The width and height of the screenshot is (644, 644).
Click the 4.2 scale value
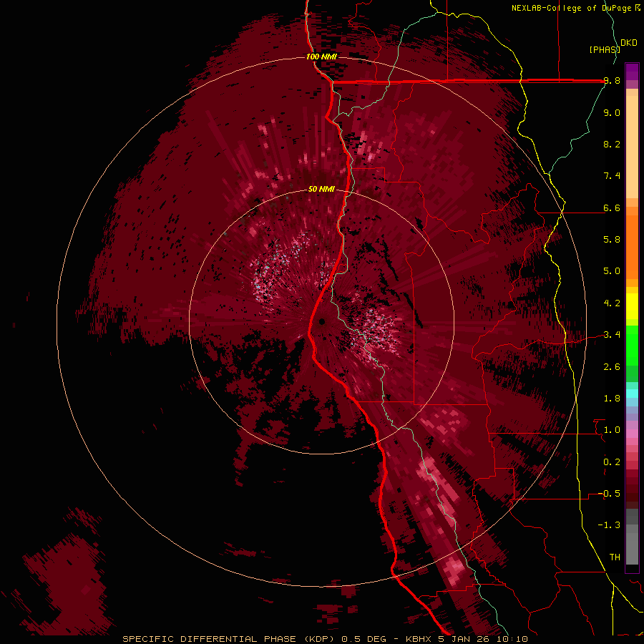(612, 303)
